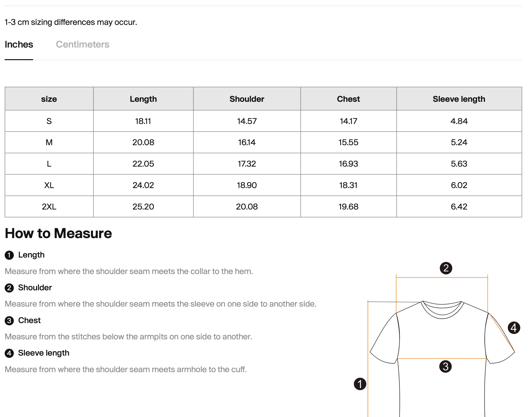
Task: Click the XL chest value 18.31
Action: pyautogui.click(x=348, y=185)
